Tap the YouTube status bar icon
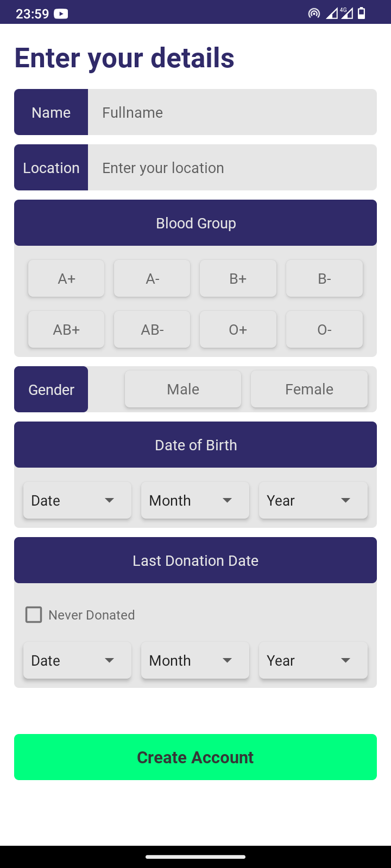391x868 pixels. [x=61, y=14]
